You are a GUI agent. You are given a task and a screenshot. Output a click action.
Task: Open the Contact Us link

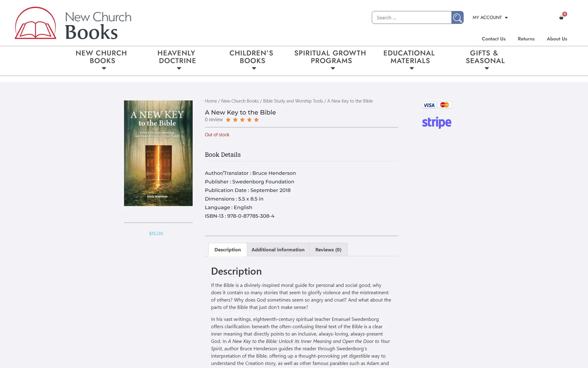point(493,39)
